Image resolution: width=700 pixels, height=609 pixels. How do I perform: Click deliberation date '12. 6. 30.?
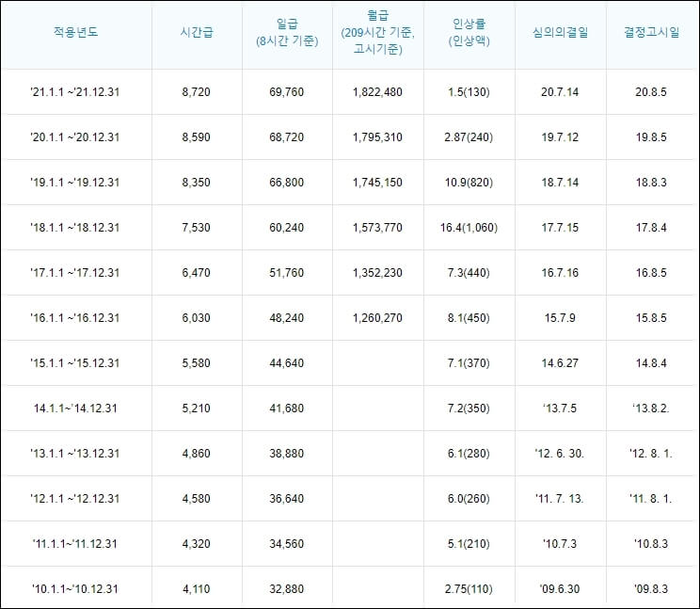(560, 453)
